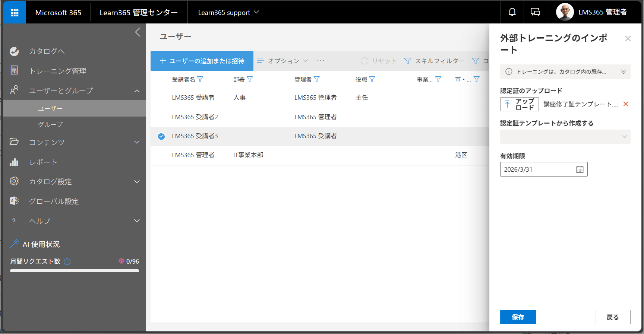Click Learn365 管理センター header link
Viewport: 644px width, 334px height.
(x=139, y=12)
